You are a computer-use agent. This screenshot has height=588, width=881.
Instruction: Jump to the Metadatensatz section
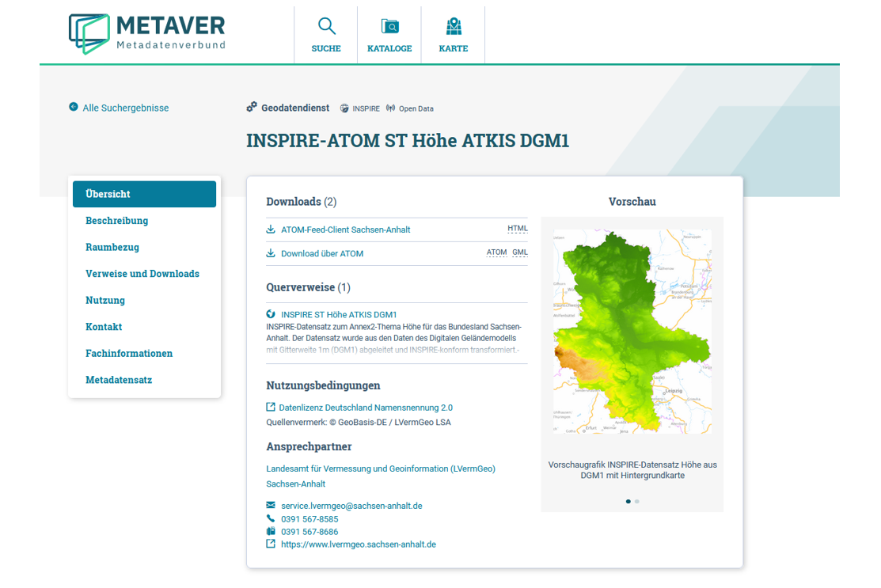tap(119, 380)
